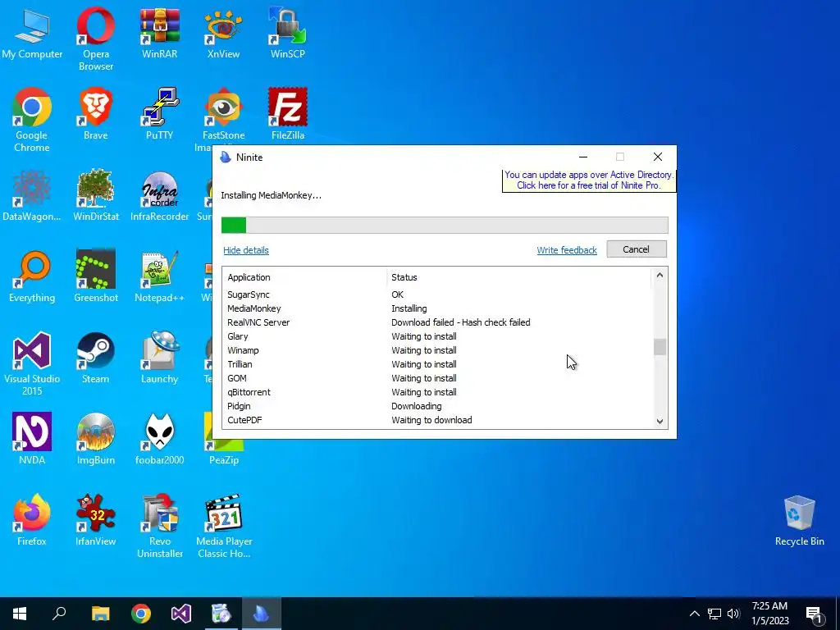Select the CutePDF row in the list

click(437, 420)
